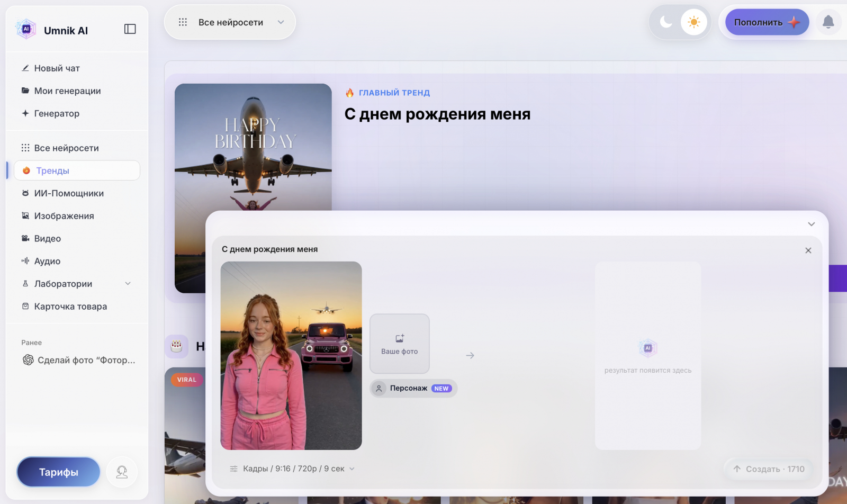Click the birthday cake icon
Screen dimensions: 847x504
(x=177, y=347)
